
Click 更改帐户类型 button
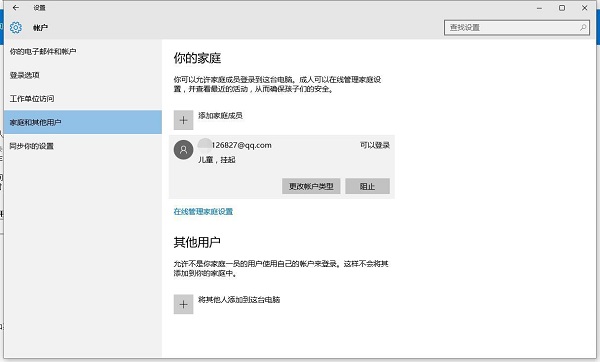311,186
